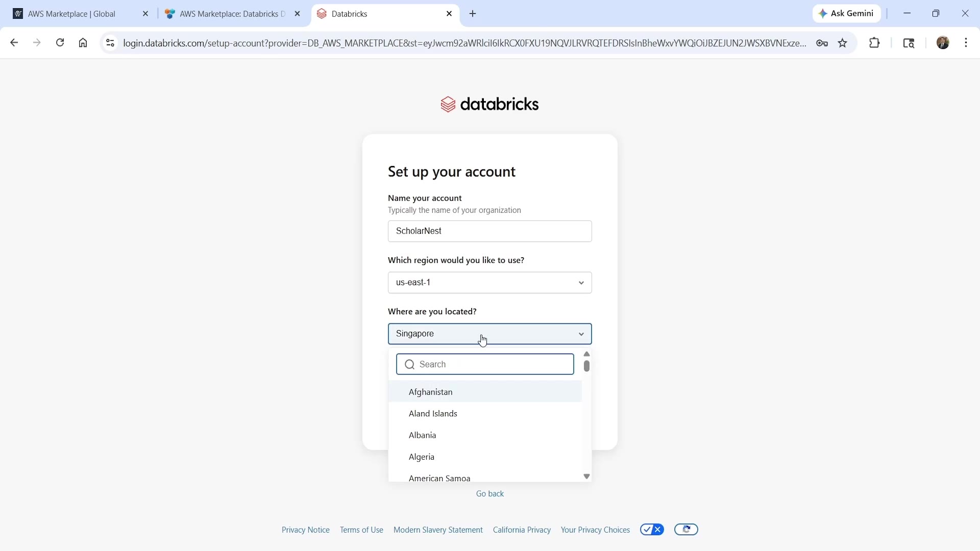980x551 pixels.
Task: Open Your Privacy Choices link
Action: pyautogui.click(x=595, y=530)
